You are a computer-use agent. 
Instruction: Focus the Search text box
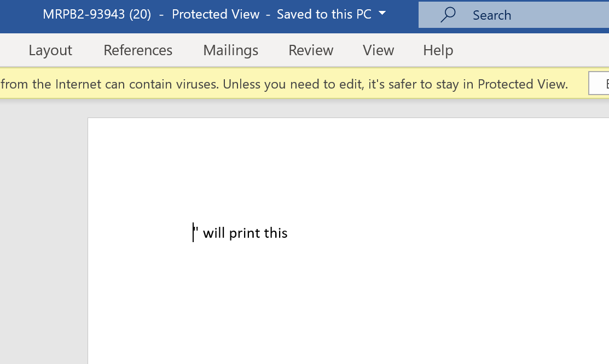coord(513,15)
